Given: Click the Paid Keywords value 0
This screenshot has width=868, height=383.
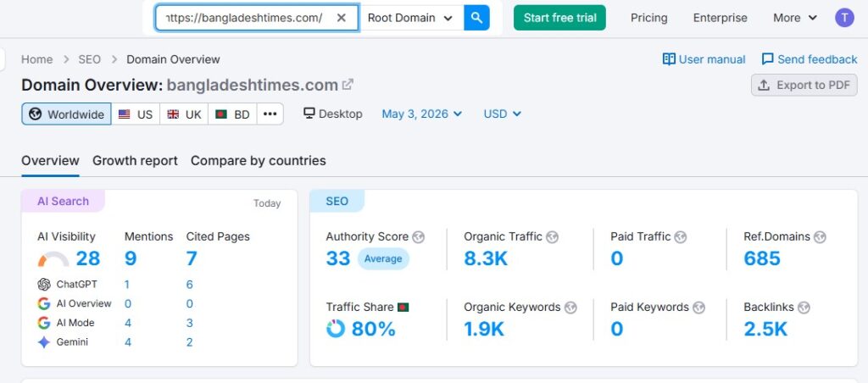Looking at the screenshot, I should pyautogui.click(x=617, y=330).
